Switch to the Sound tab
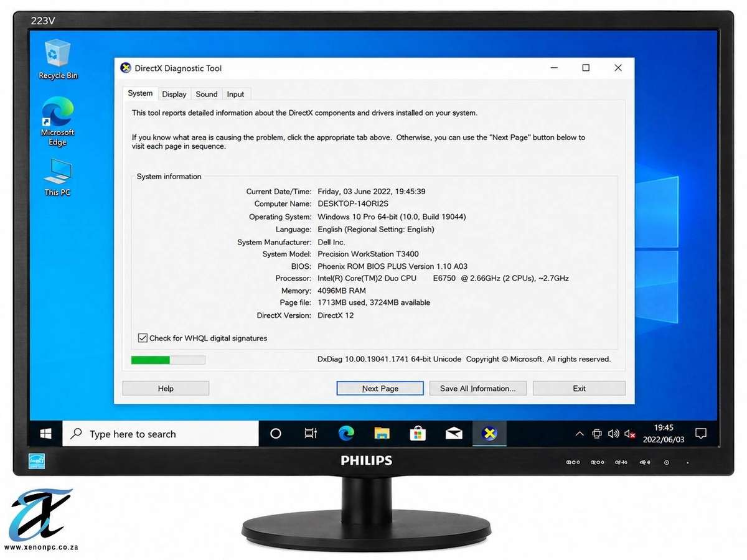 tap(207, 95)
